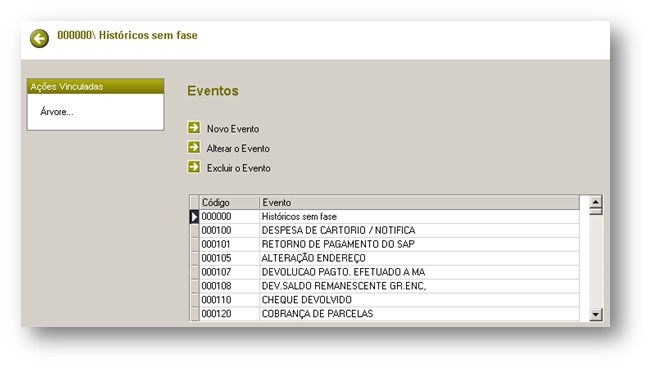Screen dimensions: 652x369
Task: Click the Excluir o Evento arrow icon
Action: coord(194,167)
